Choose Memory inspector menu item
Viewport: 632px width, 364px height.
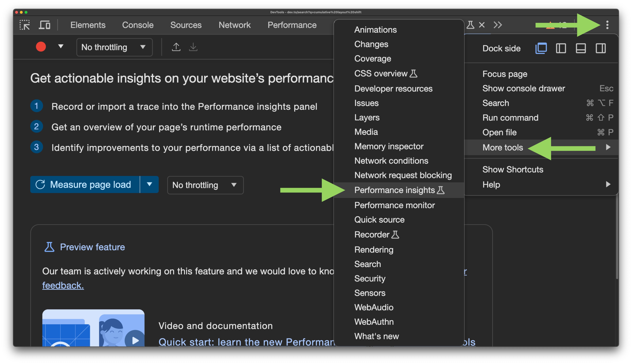pos(399,146)
